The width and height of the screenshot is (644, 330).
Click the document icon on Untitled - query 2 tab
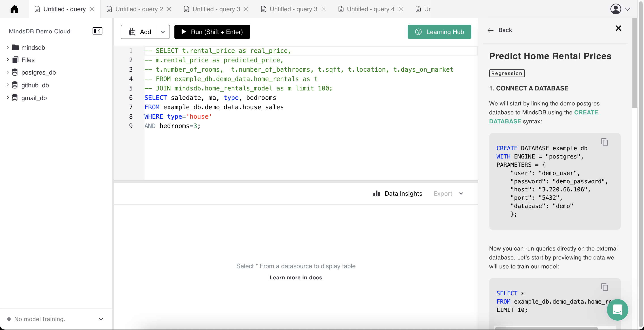pos(109,9)
